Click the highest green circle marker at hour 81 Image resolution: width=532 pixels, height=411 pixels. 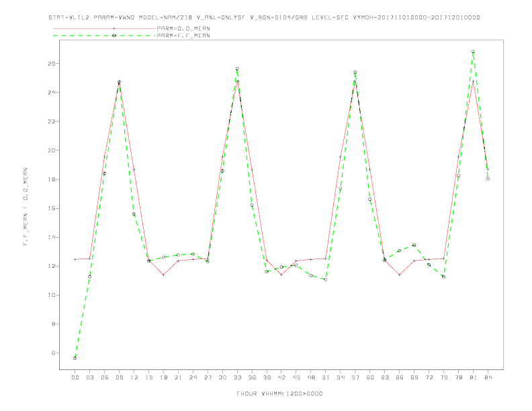[474, 52]
